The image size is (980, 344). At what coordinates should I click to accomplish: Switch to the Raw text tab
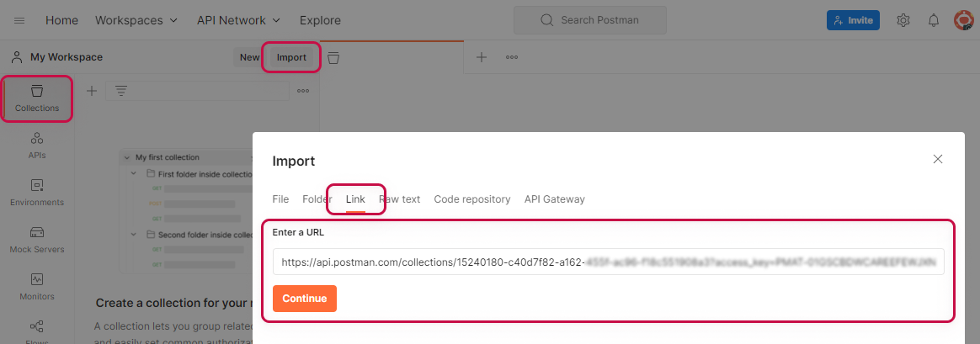pos(400,199)
